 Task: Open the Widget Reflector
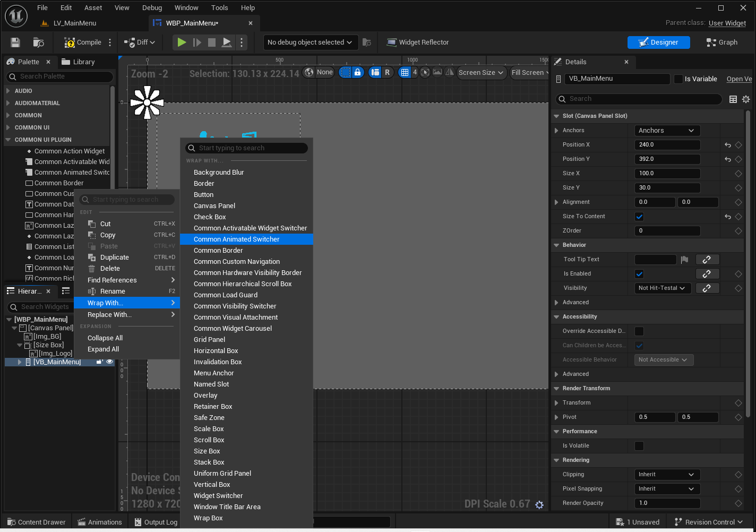click(x=418, y=42)
